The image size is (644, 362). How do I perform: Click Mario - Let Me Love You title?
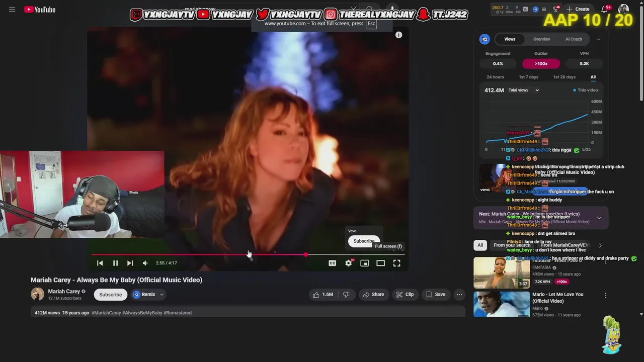(557, 298)
